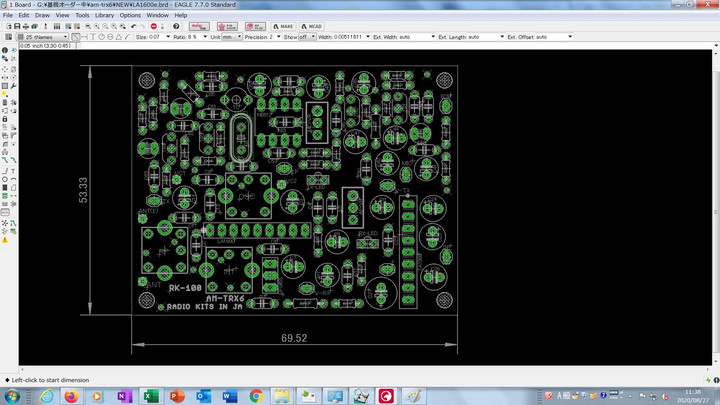Click the Zoom to fit icon
Screen dimensions: 720x405
(x=88, y=26)
